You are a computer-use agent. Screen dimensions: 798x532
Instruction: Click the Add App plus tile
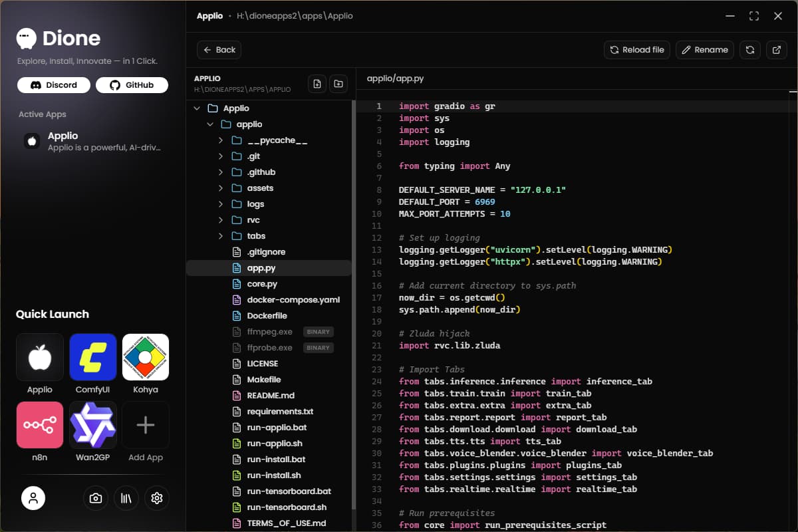click(146, 425)
